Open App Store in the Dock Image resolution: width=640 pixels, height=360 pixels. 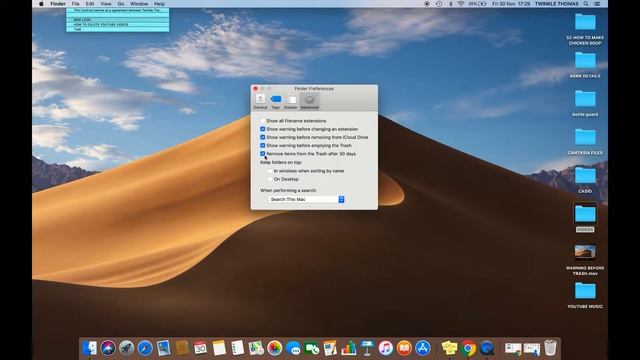pyautogui.click(x=422, y=348)
